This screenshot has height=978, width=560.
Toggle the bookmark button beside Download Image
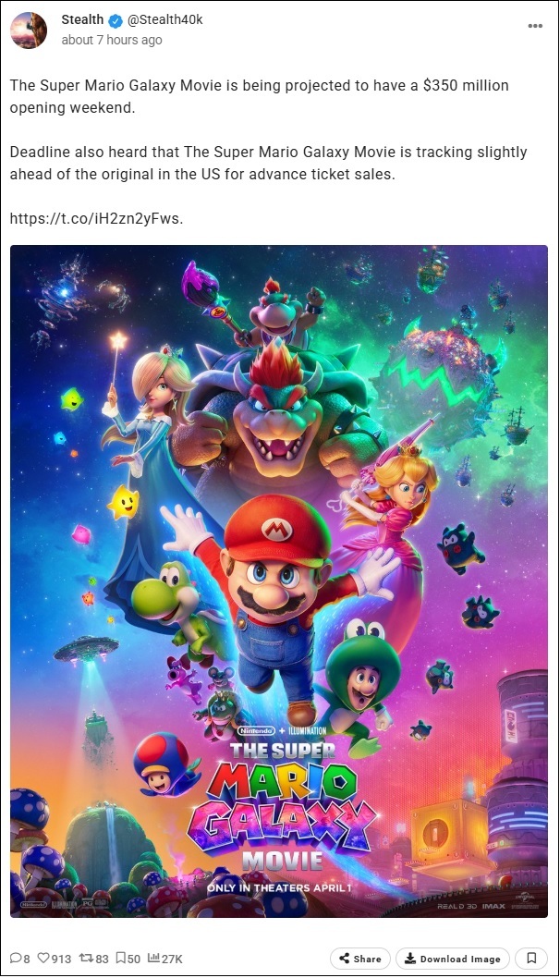[x=531, y=958]
